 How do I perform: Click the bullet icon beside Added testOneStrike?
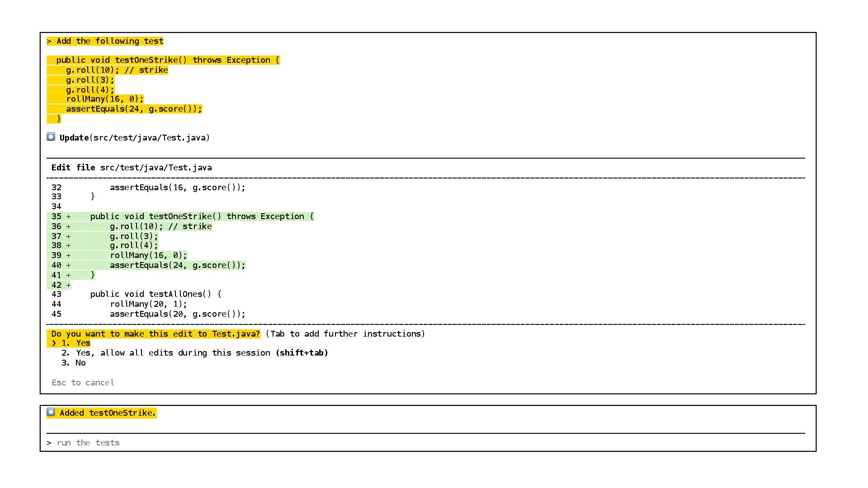51,412
